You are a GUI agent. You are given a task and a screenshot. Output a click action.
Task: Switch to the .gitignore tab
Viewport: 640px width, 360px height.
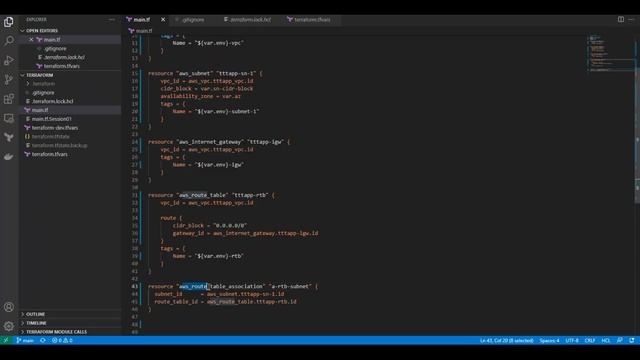pyautogui.click(x=193, y=20)
